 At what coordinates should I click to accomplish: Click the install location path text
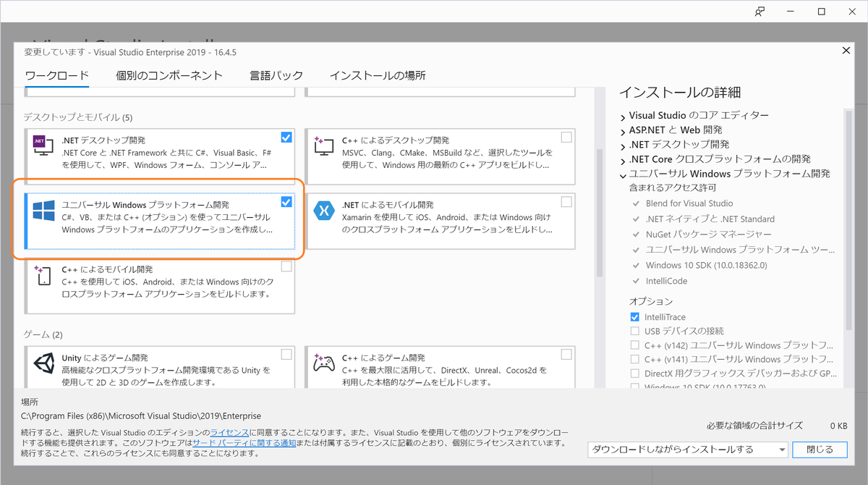(141, 416)
